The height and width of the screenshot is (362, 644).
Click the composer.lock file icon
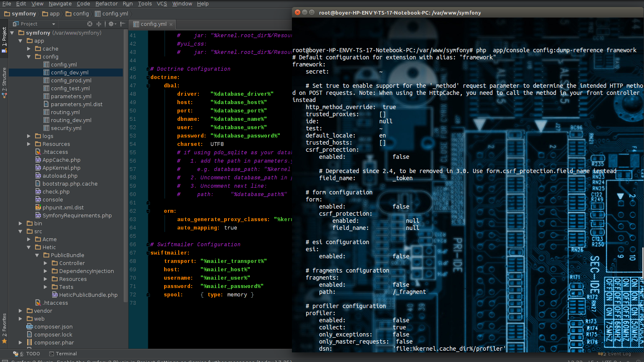[30, 334]
